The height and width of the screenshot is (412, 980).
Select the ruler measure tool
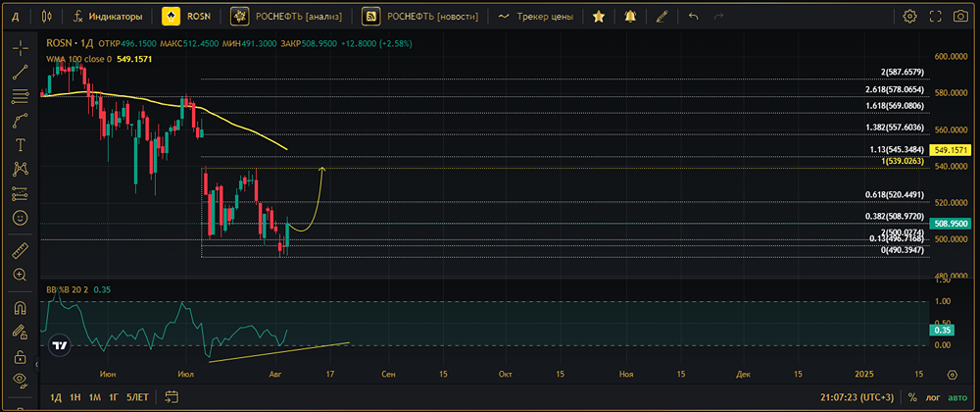[20, 251]
